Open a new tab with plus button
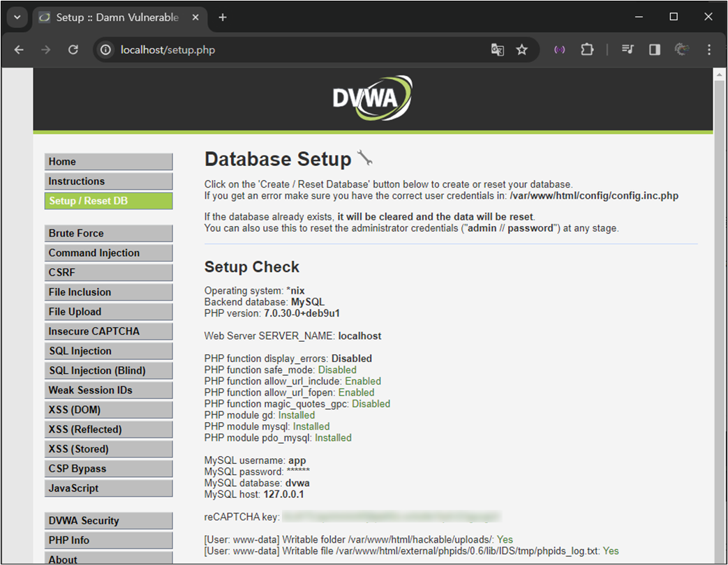 [223, 17]
